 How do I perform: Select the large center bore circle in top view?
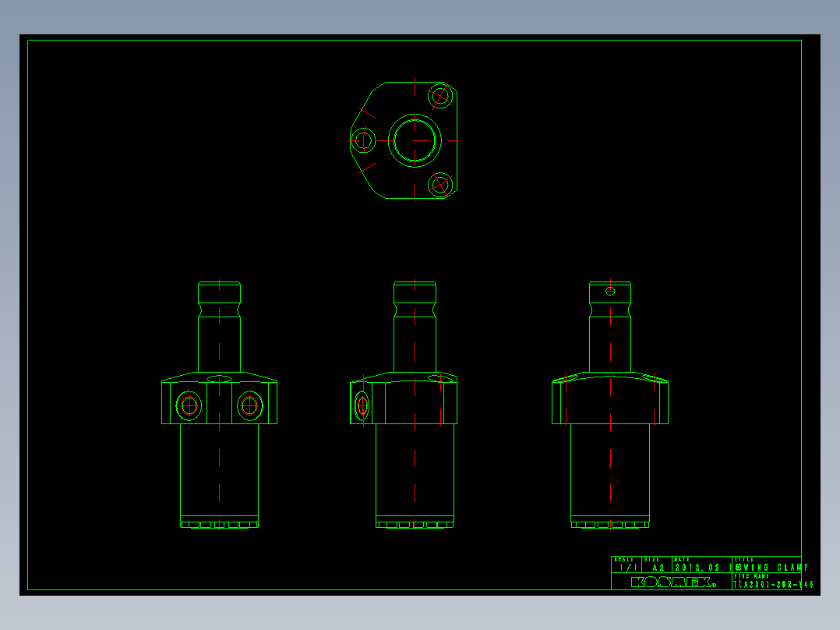[415, 140]
